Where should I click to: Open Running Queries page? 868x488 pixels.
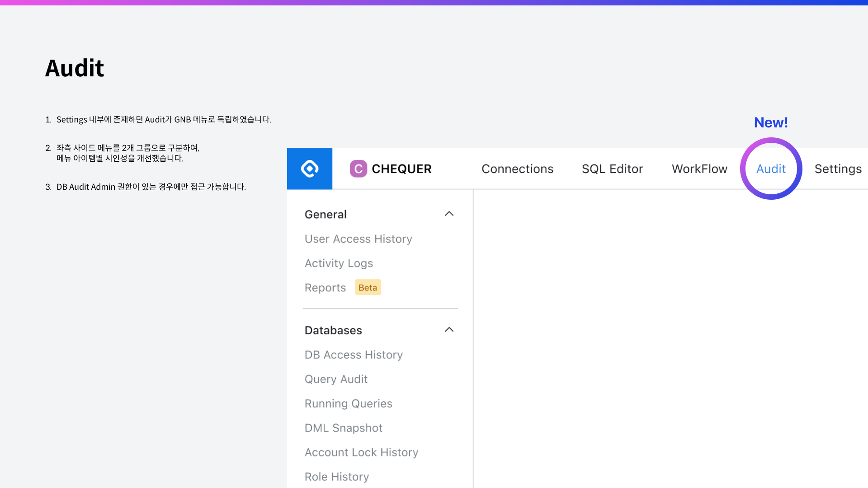tap(348, 404)
